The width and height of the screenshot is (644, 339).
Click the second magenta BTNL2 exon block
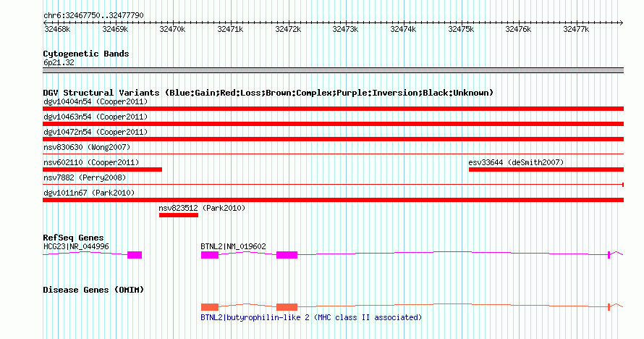(x=287, y=255)
